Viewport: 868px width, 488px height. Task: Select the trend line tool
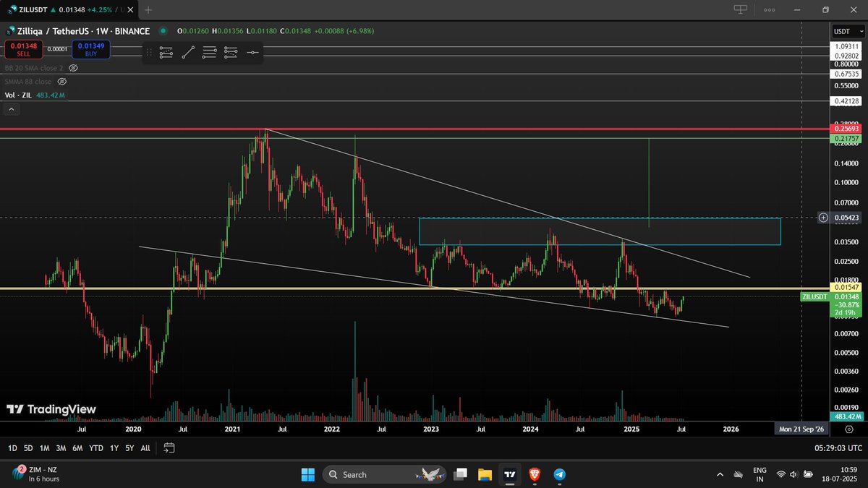click(188, 52)
